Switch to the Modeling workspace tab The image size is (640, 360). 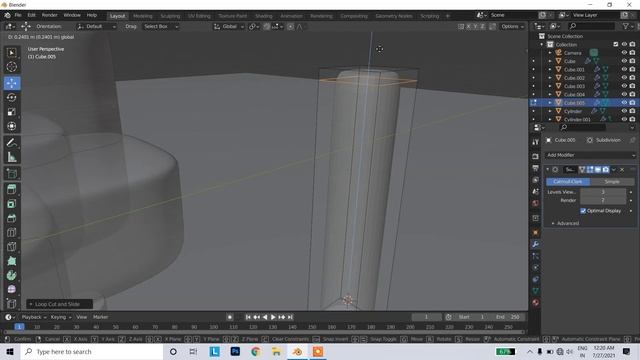click(142, 16)
